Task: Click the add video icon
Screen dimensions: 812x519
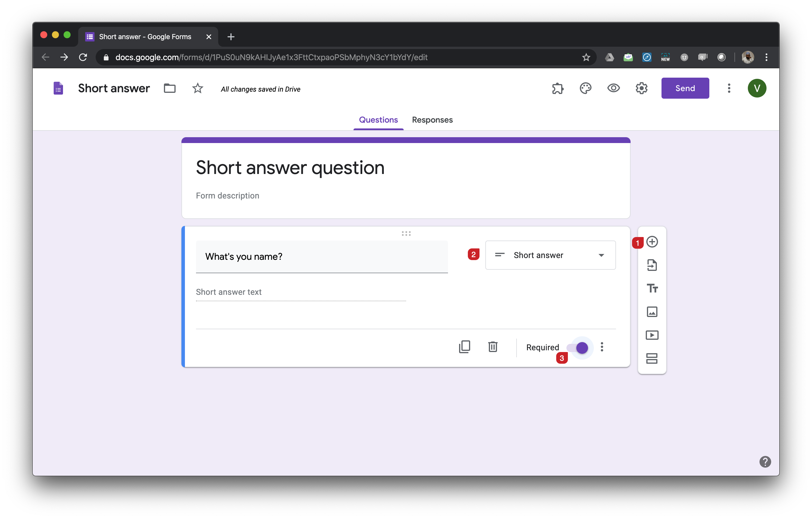Action: (651, 335)
